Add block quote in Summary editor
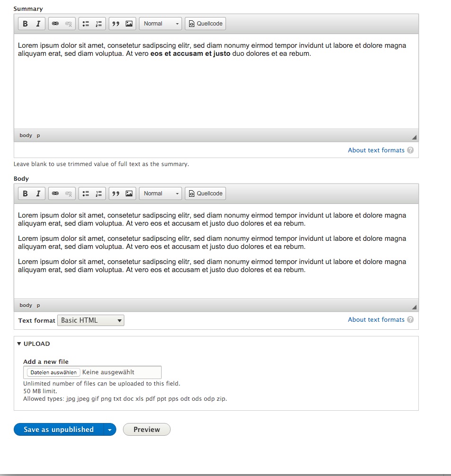 click(116, 24)
